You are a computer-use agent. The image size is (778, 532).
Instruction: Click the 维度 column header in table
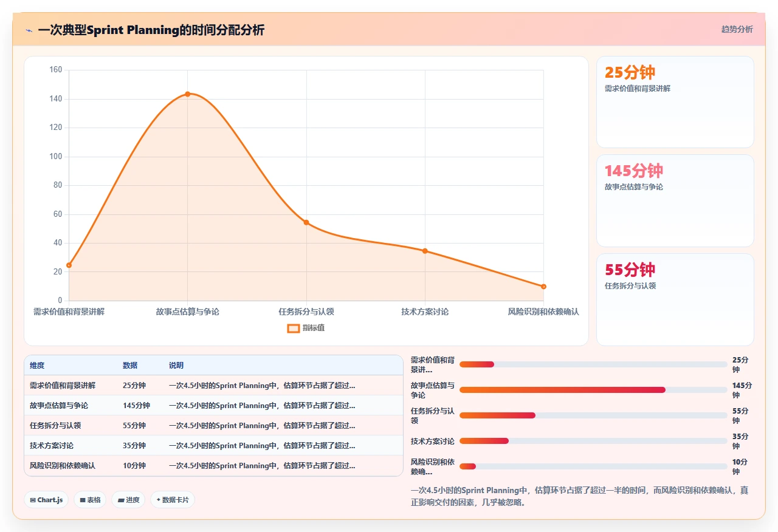(x=37, y=366)
